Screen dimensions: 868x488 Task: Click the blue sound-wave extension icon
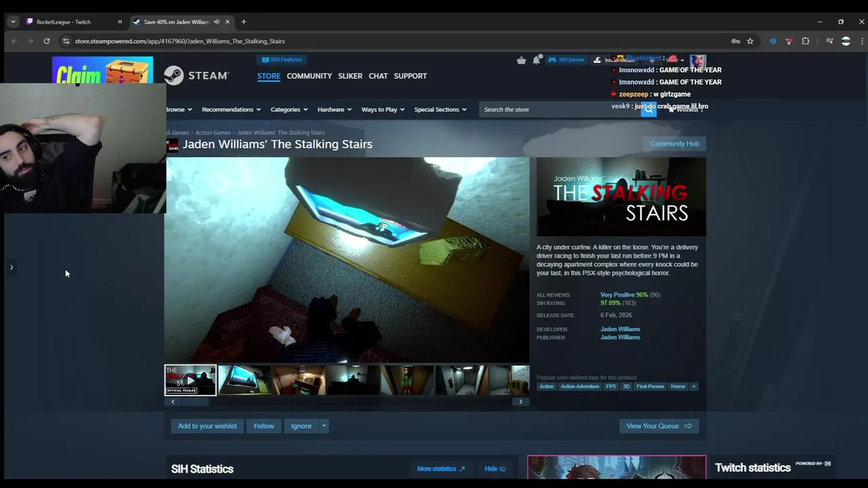772,41
